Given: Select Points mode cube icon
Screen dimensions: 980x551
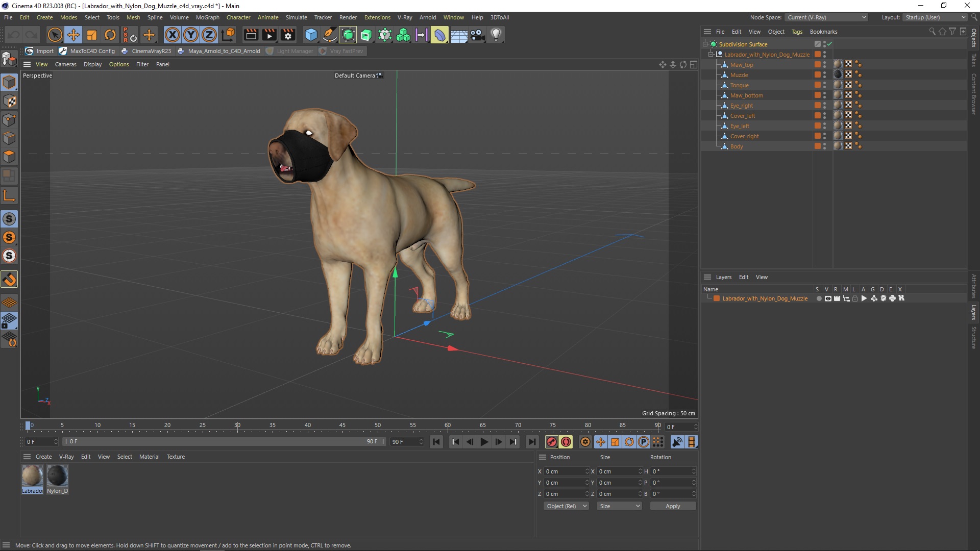Looking at the screenshot, I should coord(9,120).
